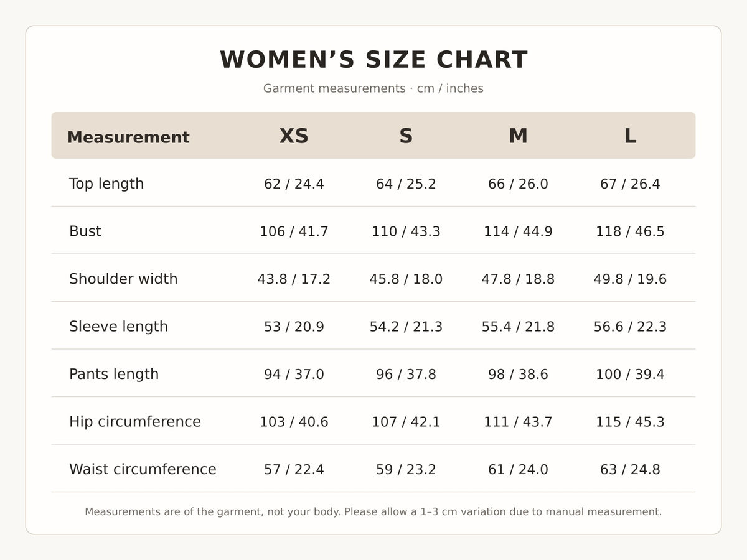This screenshot has width=747, height=560.
Task: Select the M Pants length value 98 / 38.6
Action: 518,374
